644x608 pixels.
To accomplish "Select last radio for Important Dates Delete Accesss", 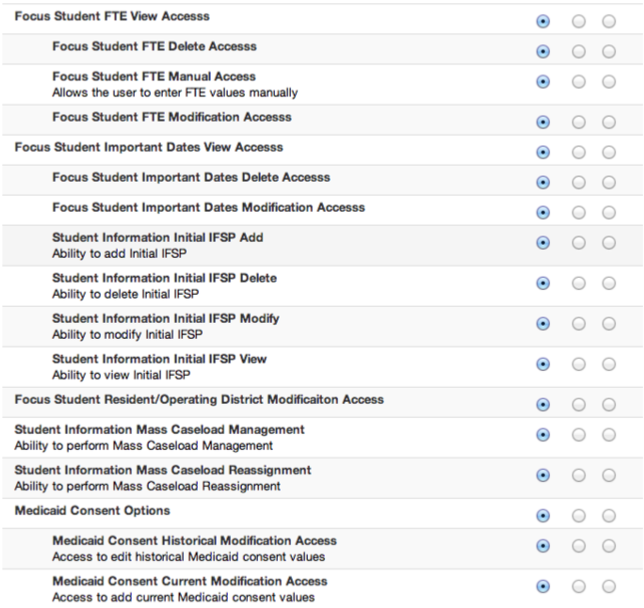I will (609, 182).
